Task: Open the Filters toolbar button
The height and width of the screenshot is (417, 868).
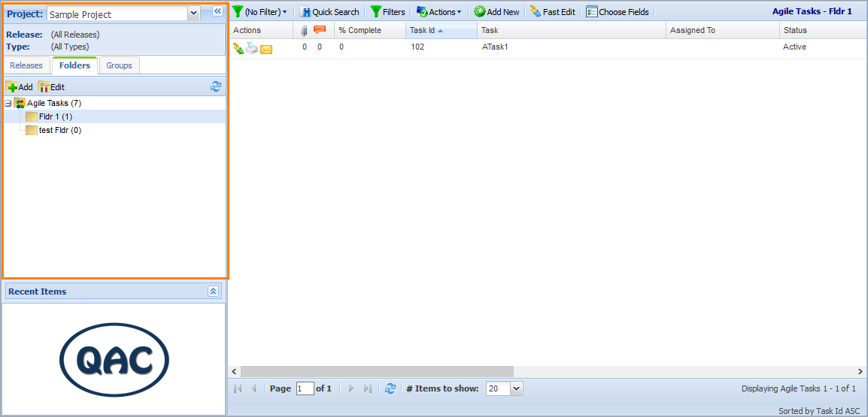Action: pyautogui.click(x=387, y=11)
